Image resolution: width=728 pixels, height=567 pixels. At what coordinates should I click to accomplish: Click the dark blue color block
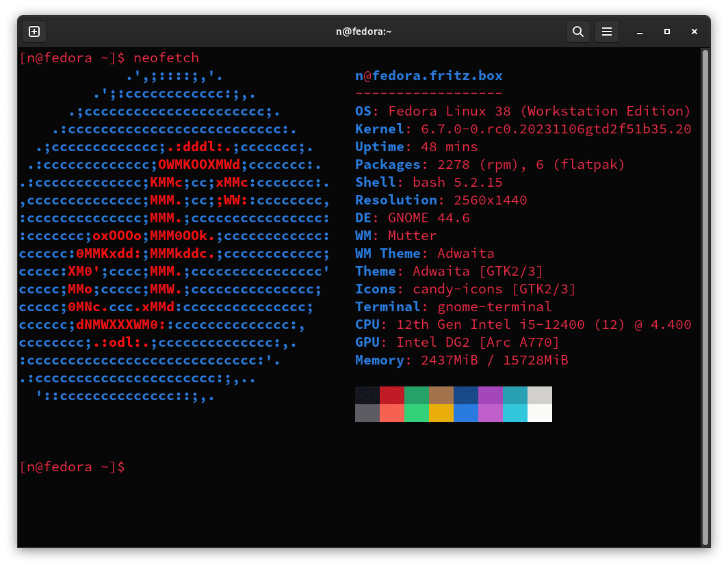(466, 395)
